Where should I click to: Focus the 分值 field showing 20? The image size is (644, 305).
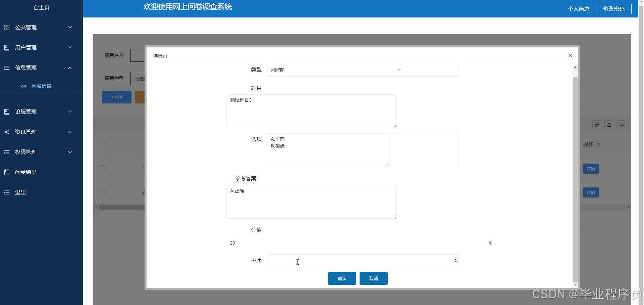click(360, 243)
